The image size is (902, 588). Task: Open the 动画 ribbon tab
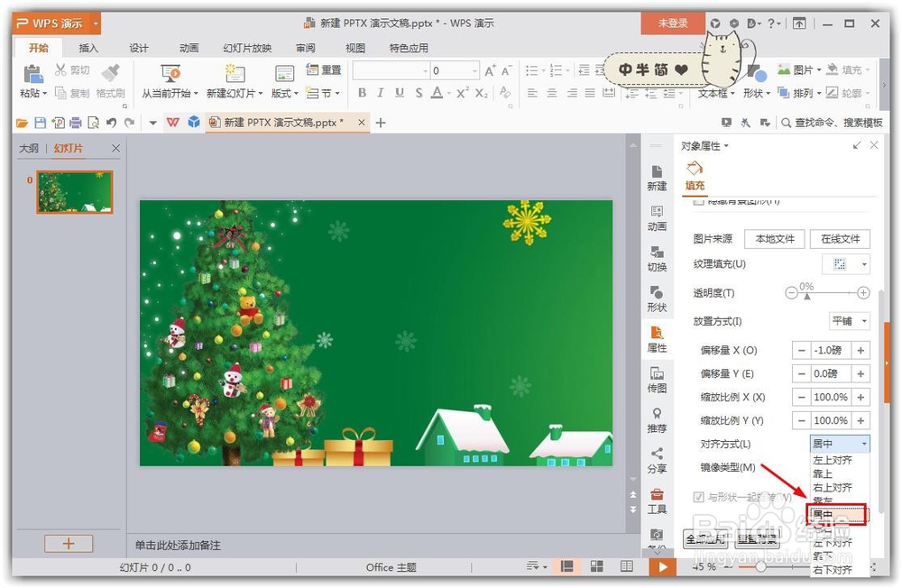tap(189, 48)
